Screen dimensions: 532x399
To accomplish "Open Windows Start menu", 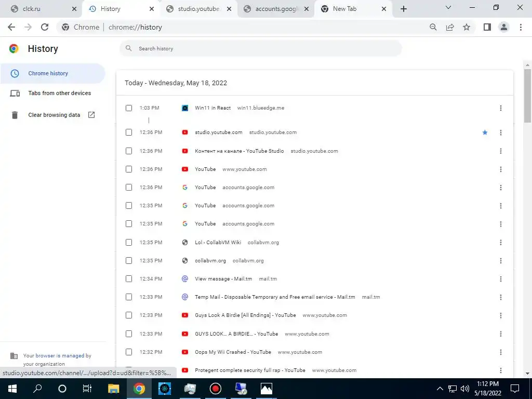I will point(12,389).
